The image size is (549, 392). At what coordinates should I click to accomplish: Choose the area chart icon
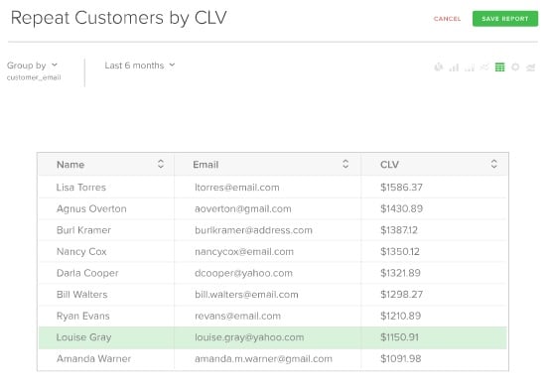[x=531, y=66]
